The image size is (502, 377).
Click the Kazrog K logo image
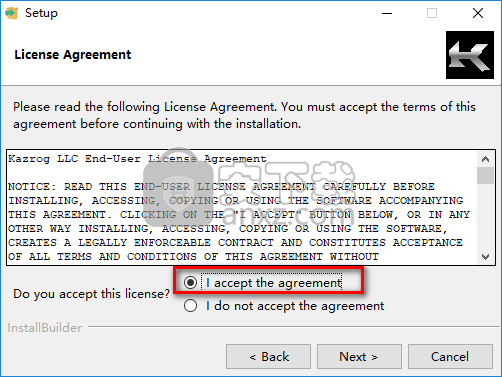(x=470, y=55)
